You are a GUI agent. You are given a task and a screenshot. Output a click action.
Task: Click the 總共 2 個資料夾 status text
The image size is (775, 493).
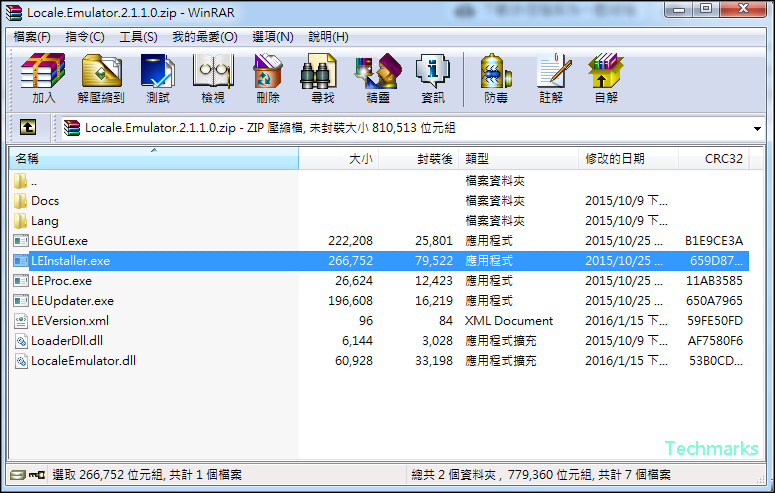pyautogui.click(x=541, y=475)
